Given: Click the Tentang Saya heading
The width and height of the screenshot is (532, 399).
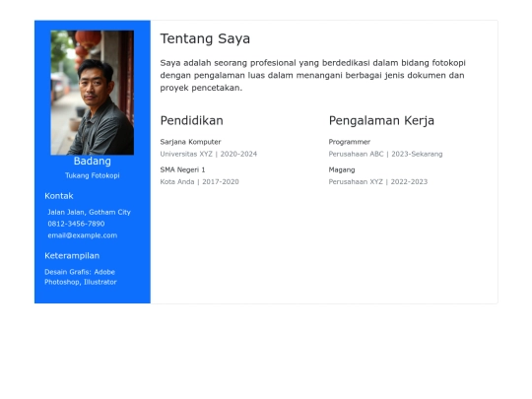Looking at the screenshot, I should pyautogui.click(x=205, y=38).
